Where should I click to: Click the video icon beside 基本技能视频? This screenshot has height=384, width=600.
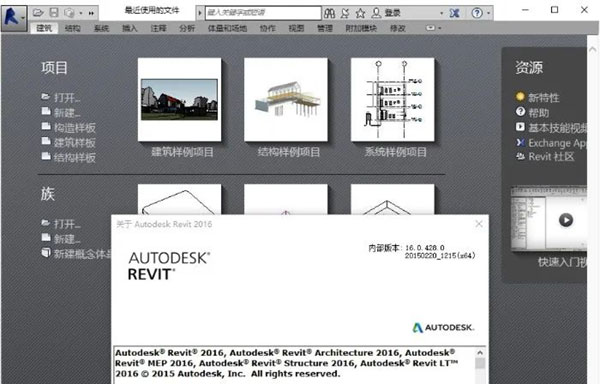pyautogui.click(x=520, y=127)
